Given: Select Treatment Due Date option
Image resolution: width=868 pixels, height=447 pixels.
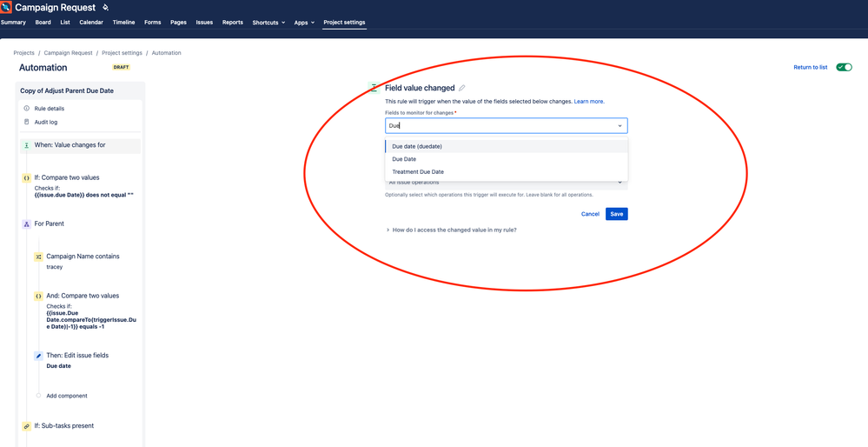Looking at the screenshot, I should pos(506,171).
